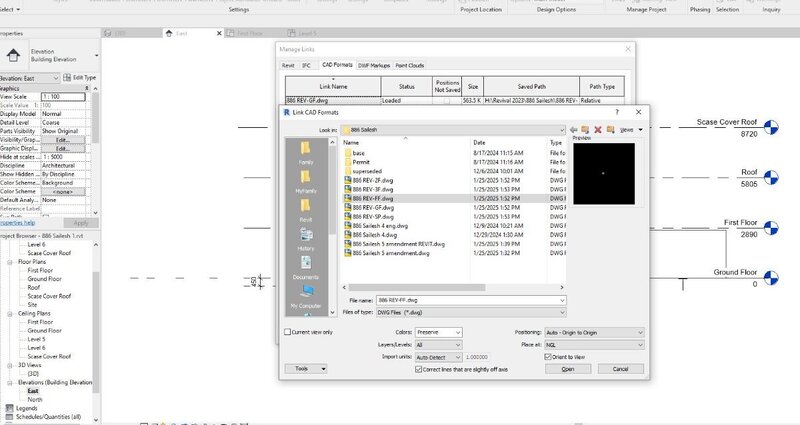Click the Link Name column header
The width and height of the screenshot is (800, 425).
pyautogui.click(x=333, y=87)
